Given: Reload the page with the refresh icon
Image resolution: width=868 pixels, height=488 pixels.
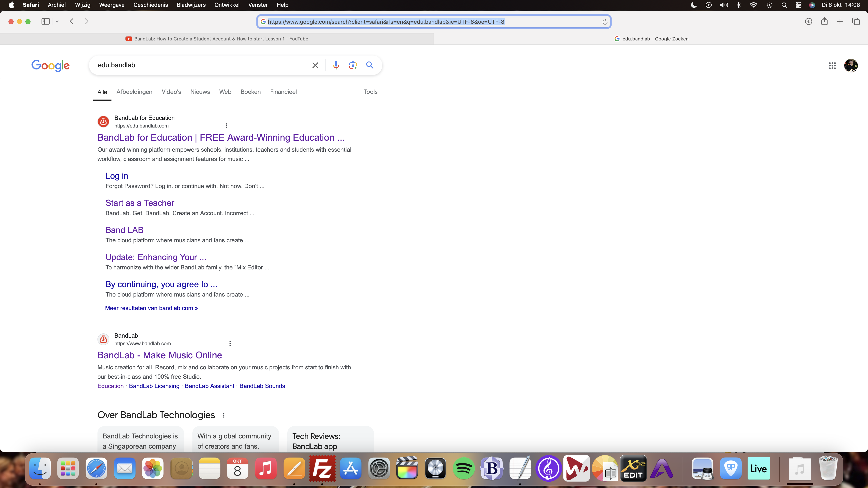Looking at the screenshot, I should (605, 22).
